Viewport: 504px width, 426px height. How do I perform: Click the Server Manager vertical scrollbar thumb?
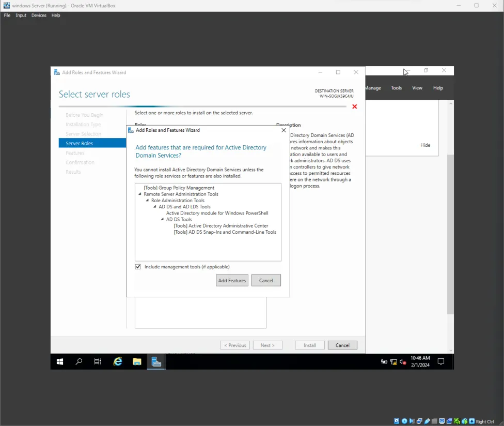pyautogui.click(x=451, y=234)
